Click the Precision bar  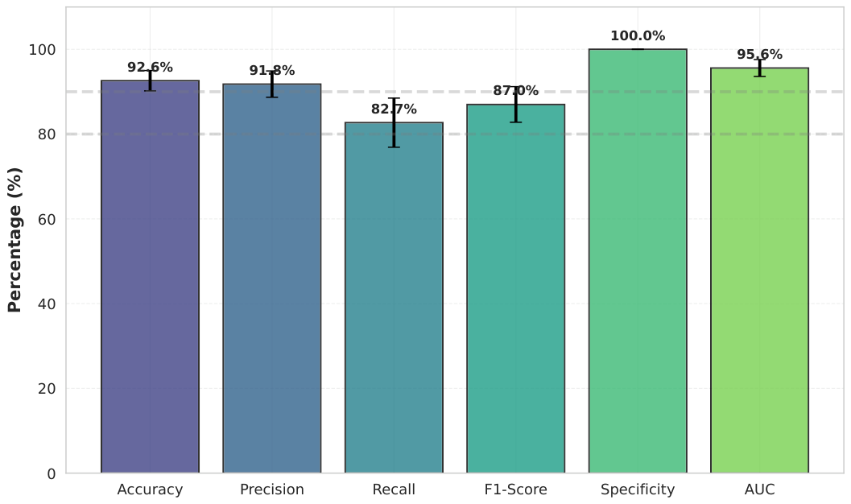click(272, 279)
